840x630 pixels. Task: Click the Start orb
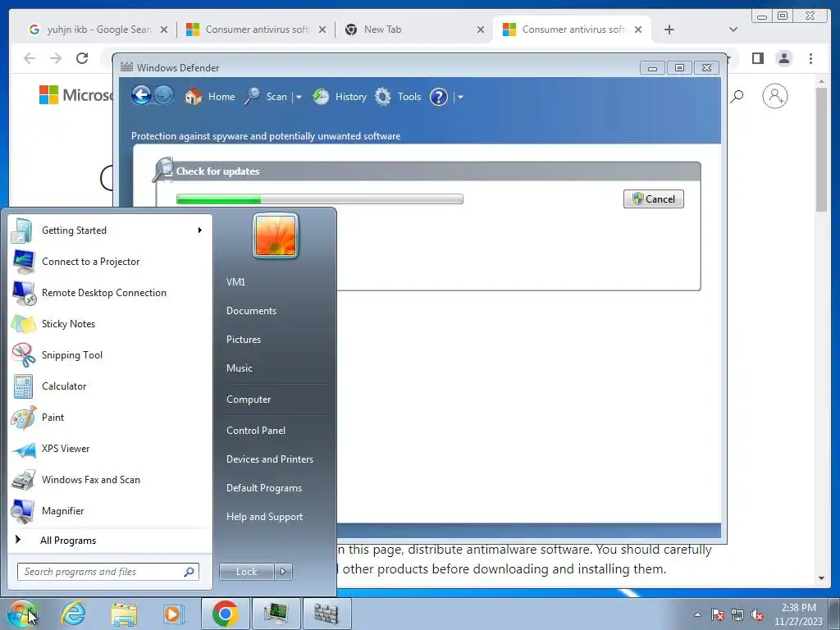[x=22, y=614]
